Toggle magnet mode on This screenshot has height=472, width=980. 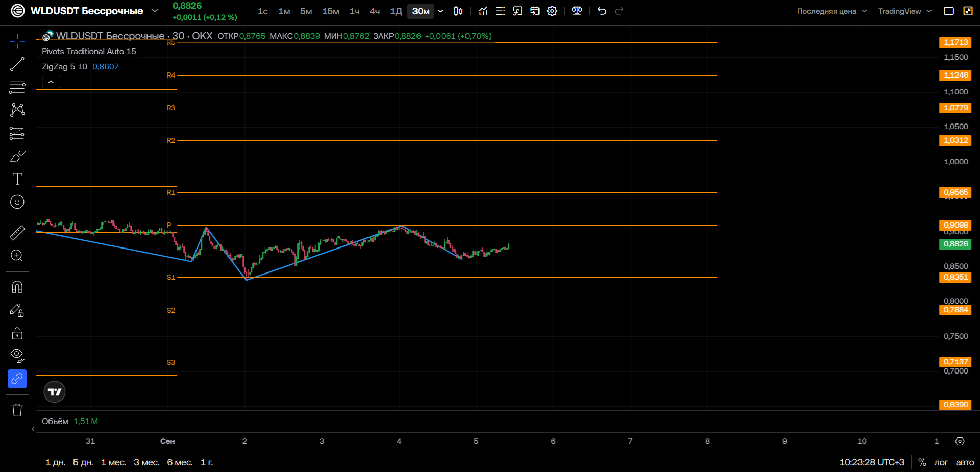coord(17,287)
